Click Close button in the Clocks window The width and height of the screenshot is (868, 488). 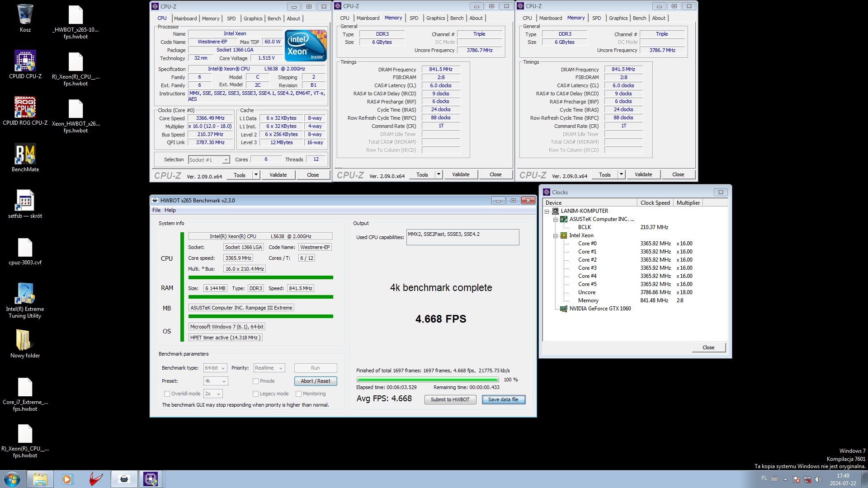coord(708,347)
